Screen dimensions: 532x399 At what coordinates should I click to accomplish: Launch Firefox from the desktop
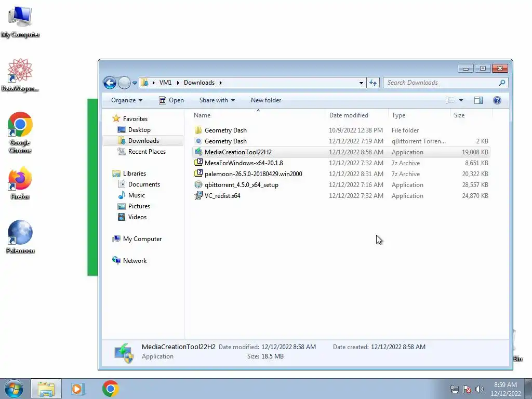(x=20, y=182)
